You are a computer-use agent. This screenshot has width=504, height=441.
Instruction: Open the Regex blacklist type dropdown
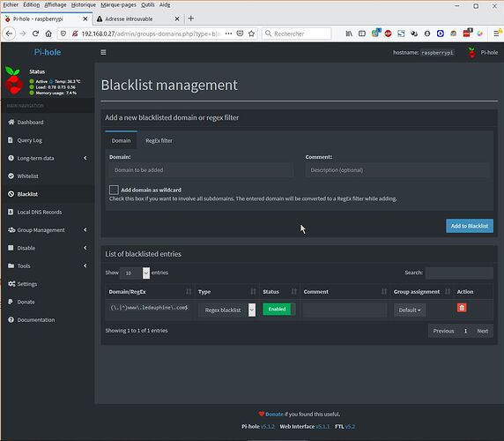[226, 310]
